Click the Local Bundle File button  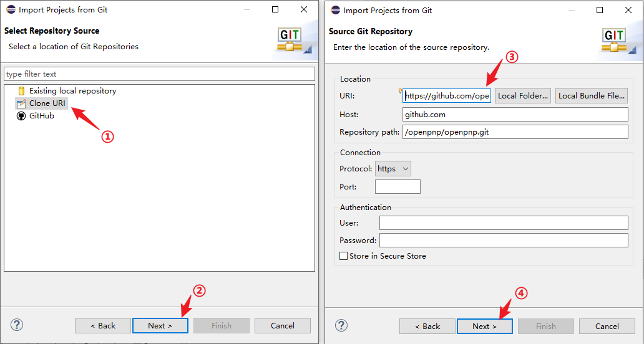pos(591,96)
